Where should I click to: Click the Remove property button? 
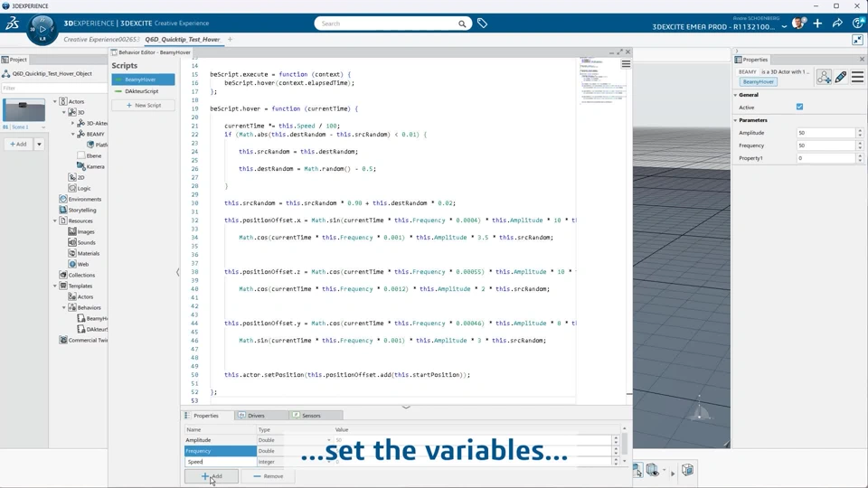click(268, 476)
